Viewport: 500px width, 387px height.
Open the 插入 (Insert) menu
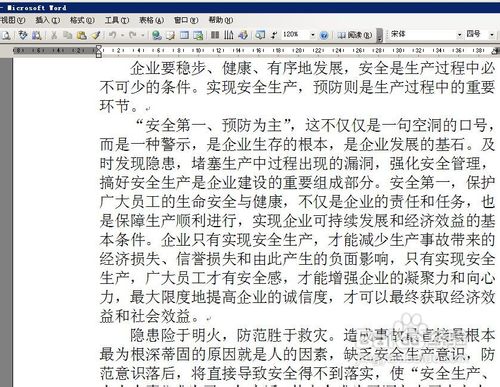pyautogui.click(x=48, y=20)
